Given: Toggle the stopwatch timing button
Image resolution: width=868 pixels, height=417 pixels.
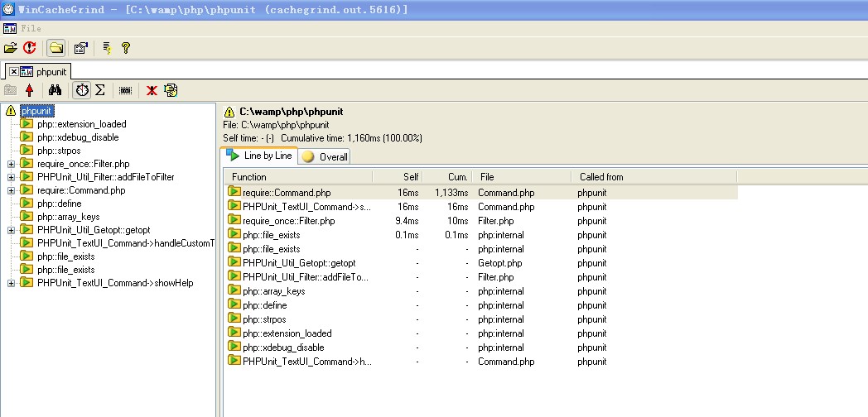Looking at the screenshot, I should [x=81, y=90].
